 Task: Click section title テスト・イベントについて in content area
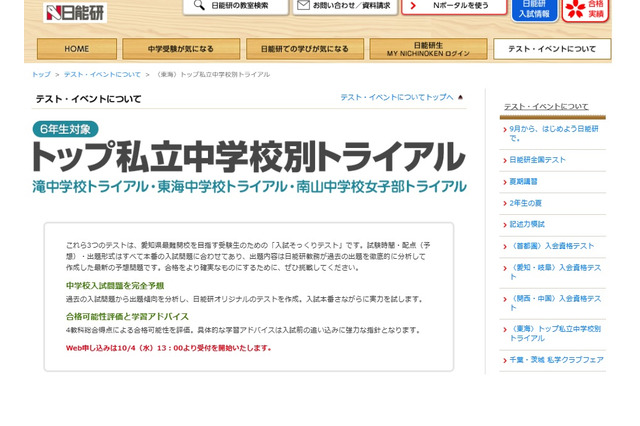pyautogui.click(x=89, y=99)
